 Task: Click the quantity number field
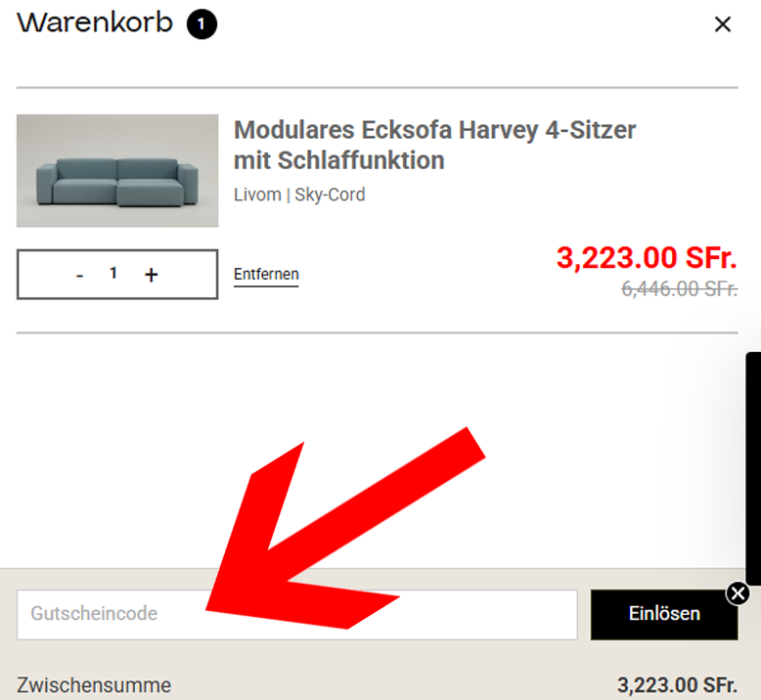click(113, 273)
